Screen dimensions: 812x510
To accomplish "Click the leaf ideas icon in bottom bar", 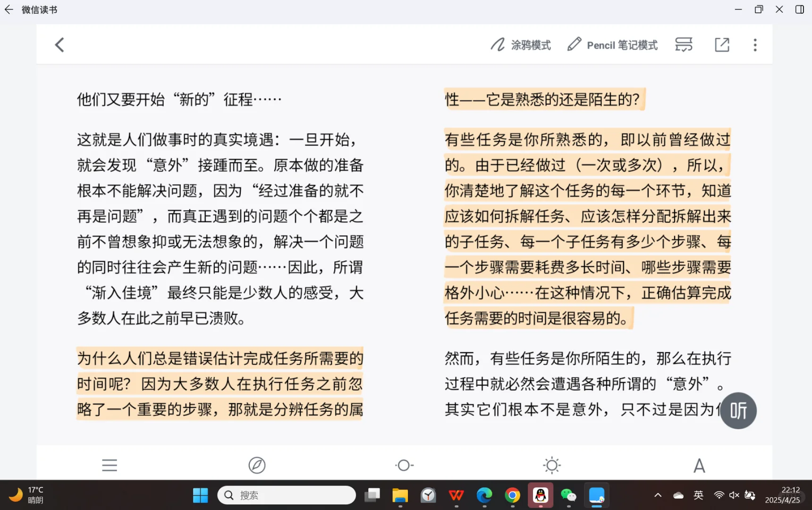I will click(x=256, y=465).
